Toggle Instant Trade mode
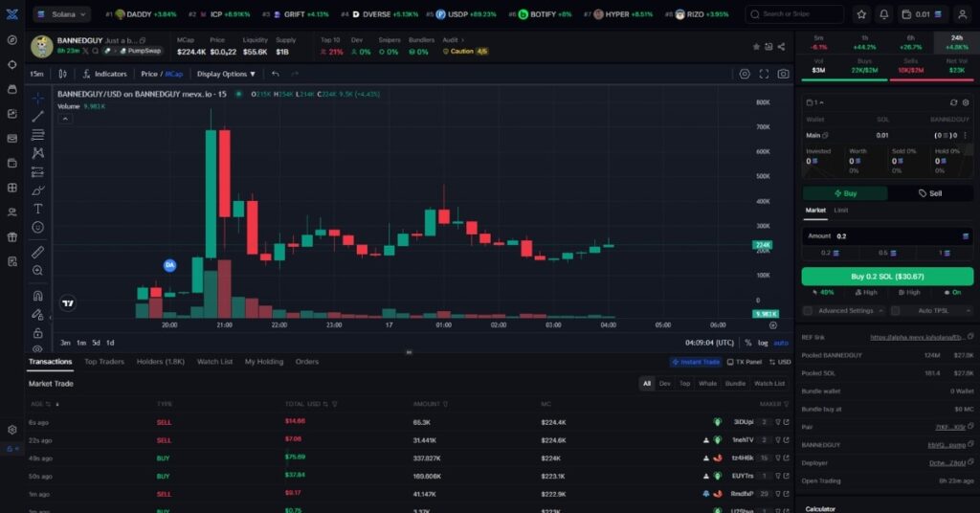The width and height of the screenshot is (980, 513). (695, 362)
